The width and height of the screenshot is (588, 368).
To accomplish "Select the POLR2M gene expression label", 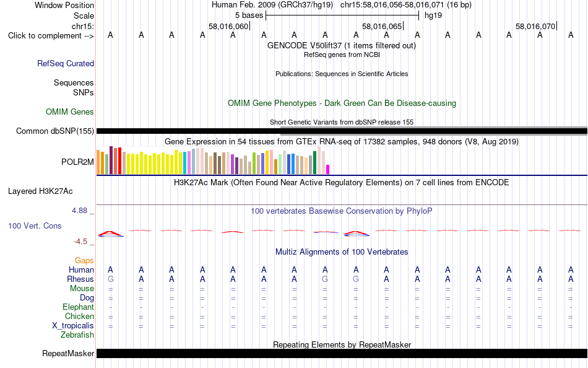I will pos(77,162).
